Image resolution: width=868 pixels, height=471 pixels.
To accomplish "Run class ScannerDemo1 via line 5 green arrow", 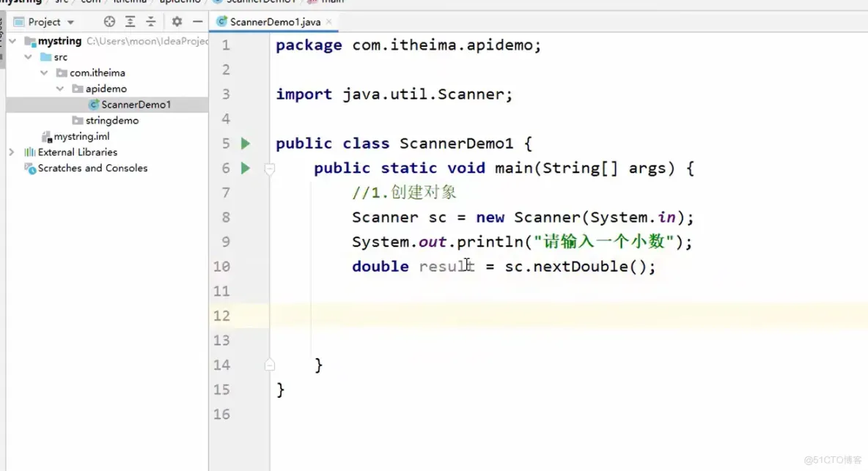I will point(246,144).
